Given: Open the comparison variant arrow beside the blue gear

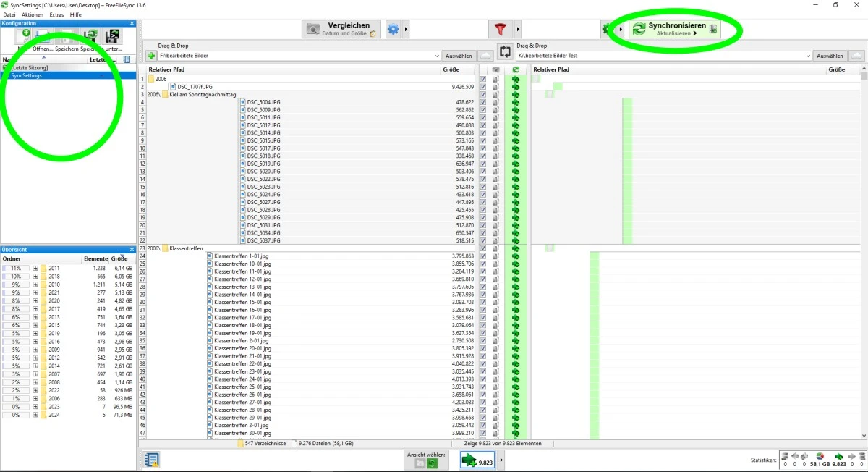Looking at the screenshot, I should coord(407,29).
